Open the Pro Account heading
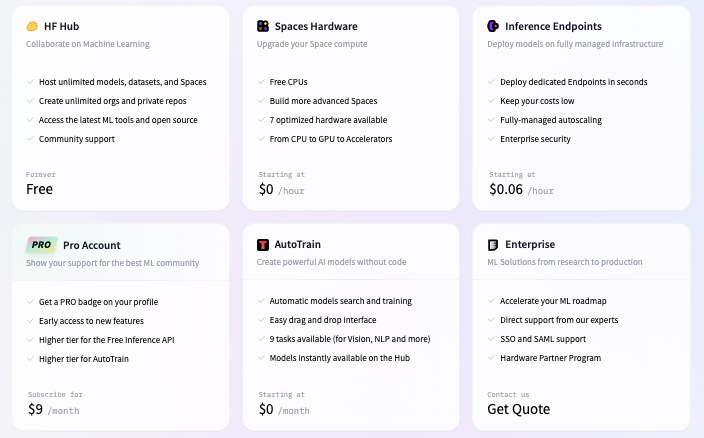The width and height of the screenshot is (704, 438). point(91,244)
